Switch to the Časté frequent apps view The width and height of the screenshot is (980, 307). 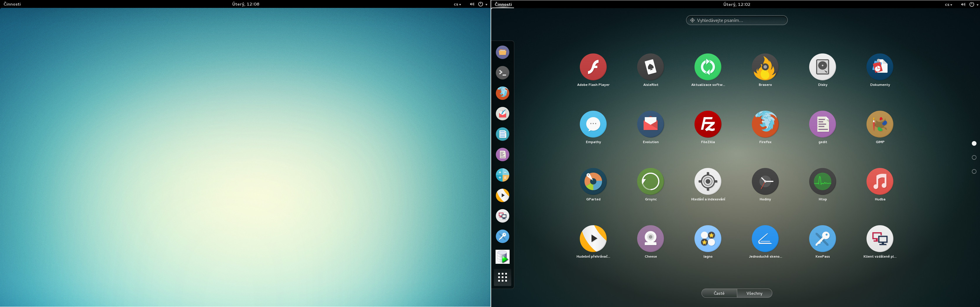point(719,293)
